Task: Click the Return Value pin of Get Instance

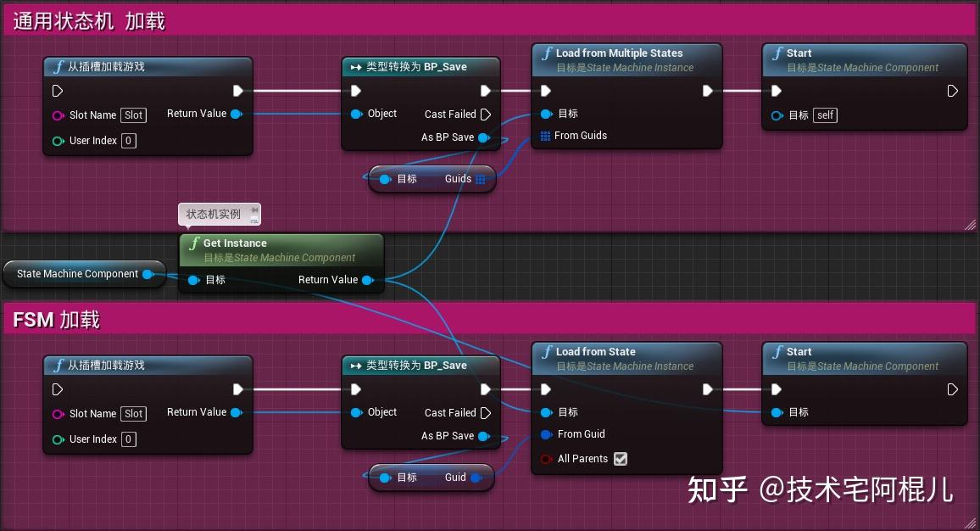Action: tap(368, 280)
